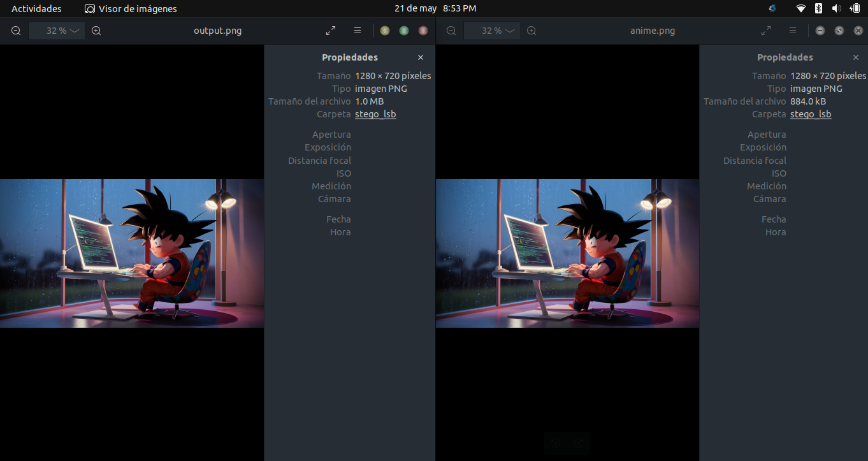Click 1280 × 720 píxeles in output.png properties
The width and height of the screenshot is (868, 461).
pos(393,76)
